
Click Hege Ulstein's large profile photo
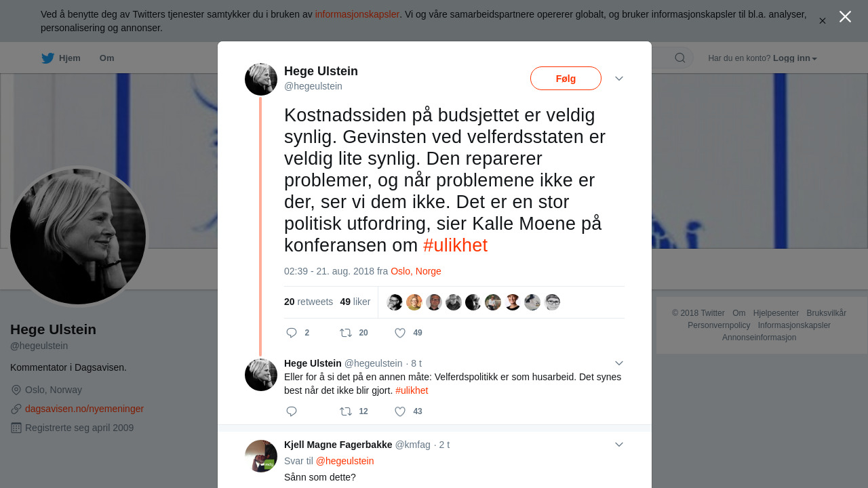click(x=78, y=237)
